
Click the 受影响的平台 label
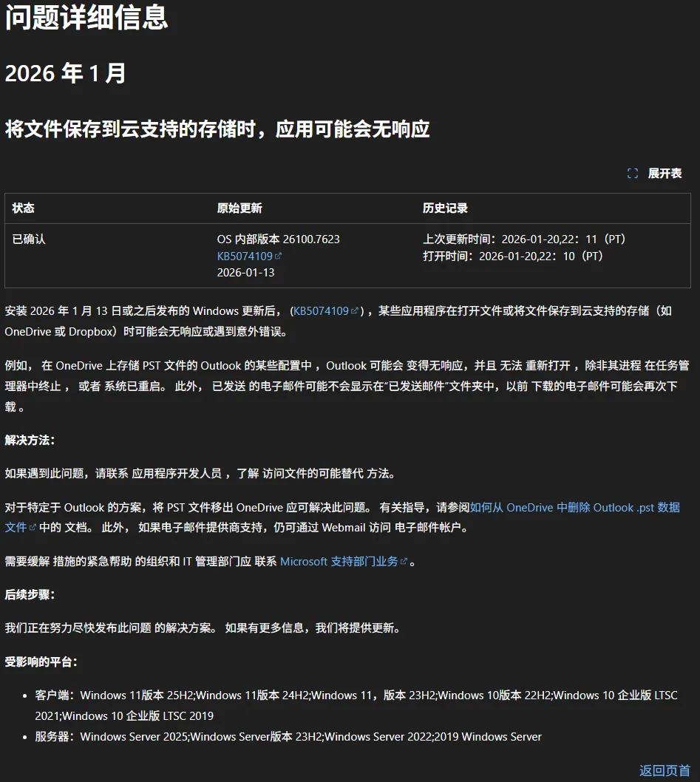point(38,661)
